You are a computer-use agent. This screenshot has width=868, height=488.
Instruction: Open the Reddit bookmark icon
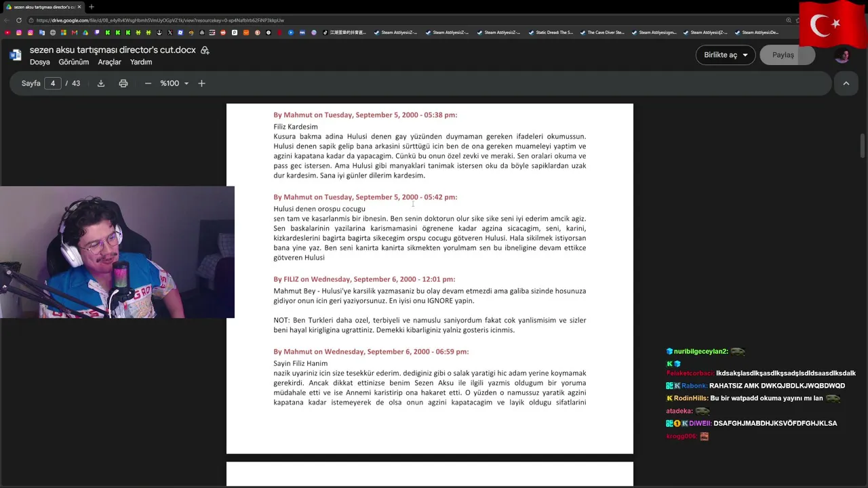pyautogui.click(x=223, y=33)
